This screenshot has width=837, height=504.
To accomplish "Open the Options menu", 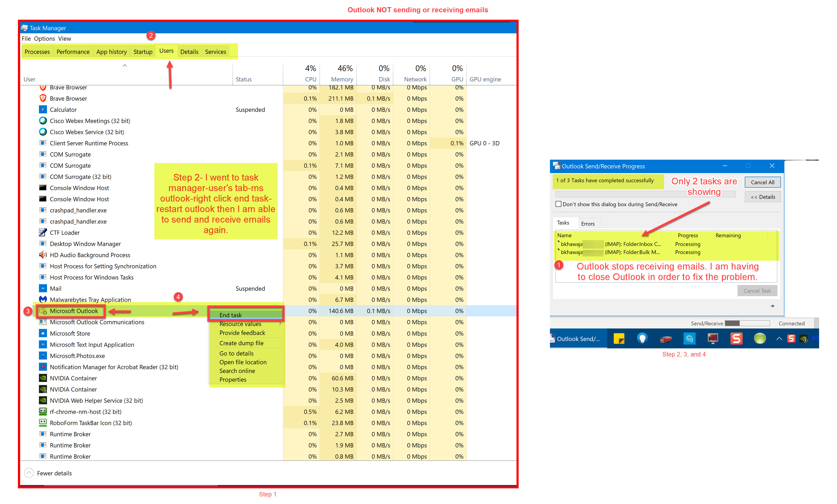I will (45, 38).
